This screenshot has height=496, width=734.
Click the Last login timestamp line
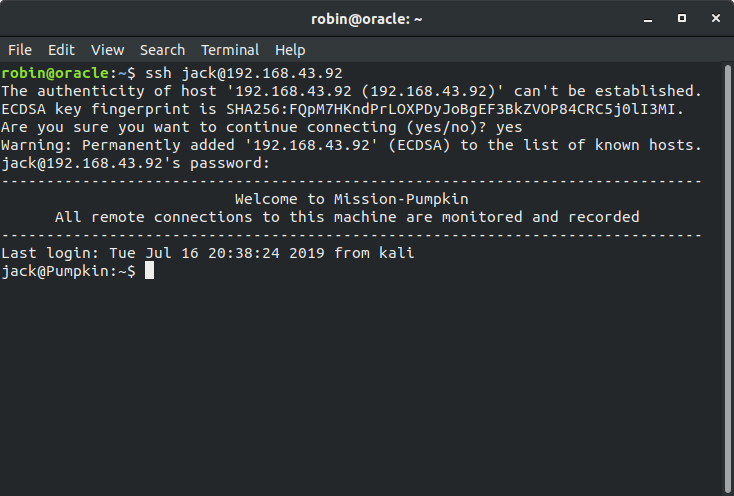(x=208, y=253)
